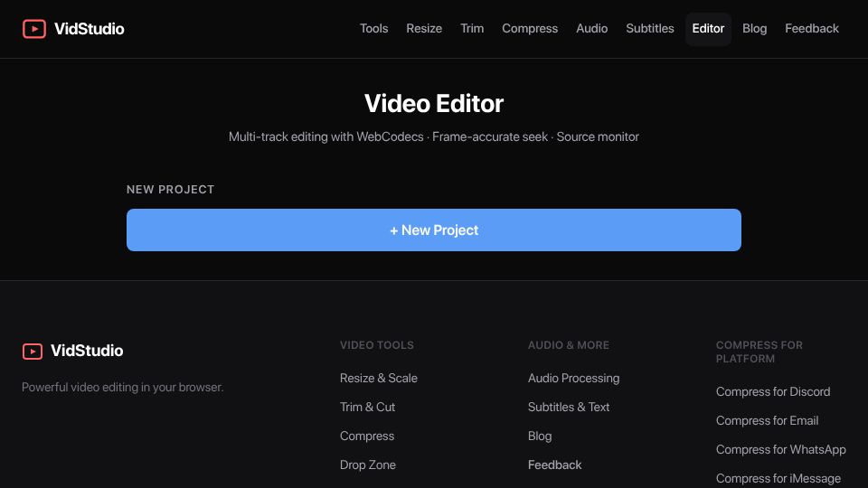Open Compress for WhatsApp link
Image resolution: width=868 pixels, height=488 pixels.
point(780,449)
